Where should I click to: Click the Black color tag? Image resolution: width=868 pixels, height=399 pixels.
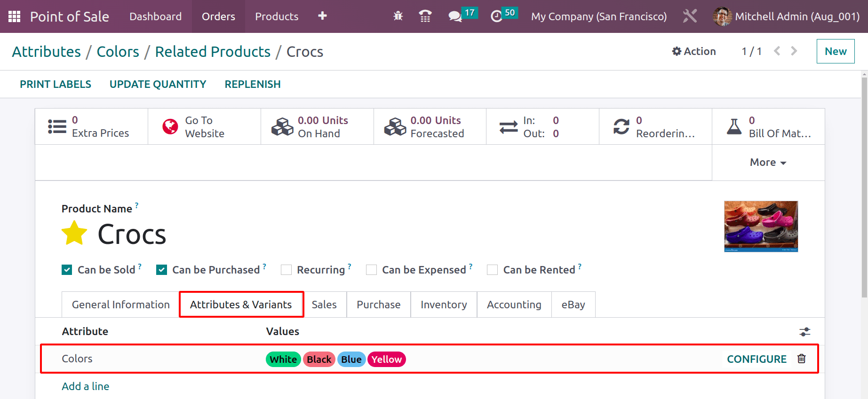click(319, 360)
